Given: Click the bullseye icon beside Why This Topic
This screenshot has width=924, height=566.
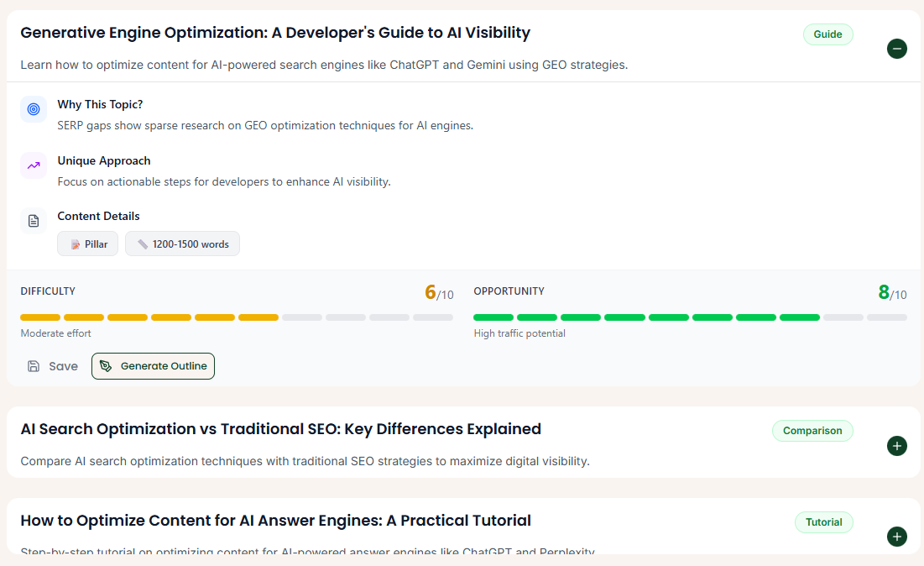Looking at the screenshot, I should (33, 109).
